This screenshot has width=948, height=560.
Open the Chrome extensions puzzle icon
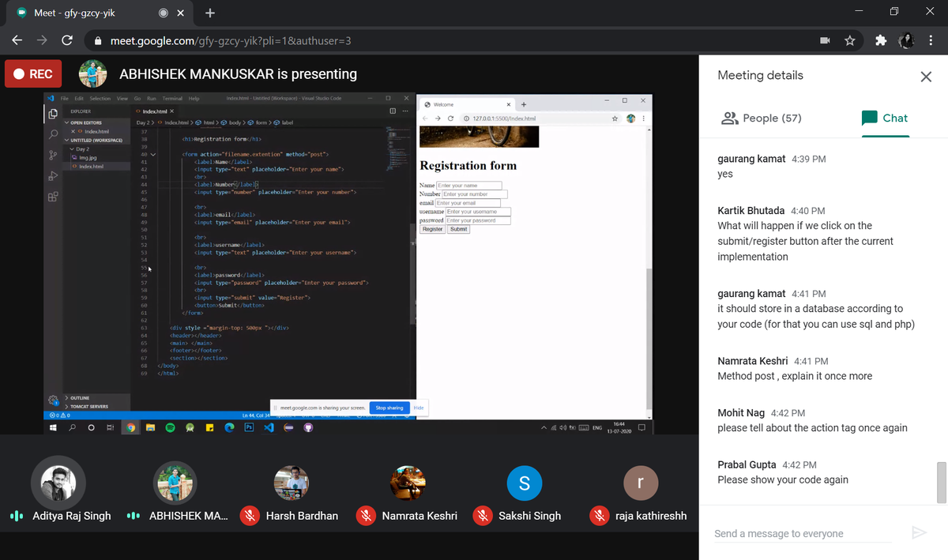click(881, 40)
